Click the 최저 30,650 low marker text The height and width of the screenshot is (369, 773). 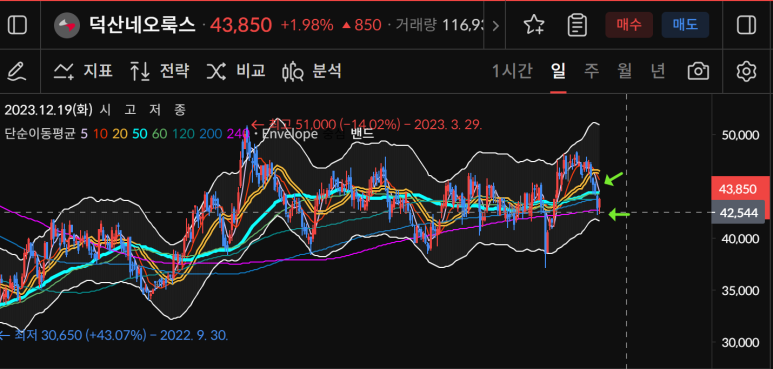[x=114, y=335]
